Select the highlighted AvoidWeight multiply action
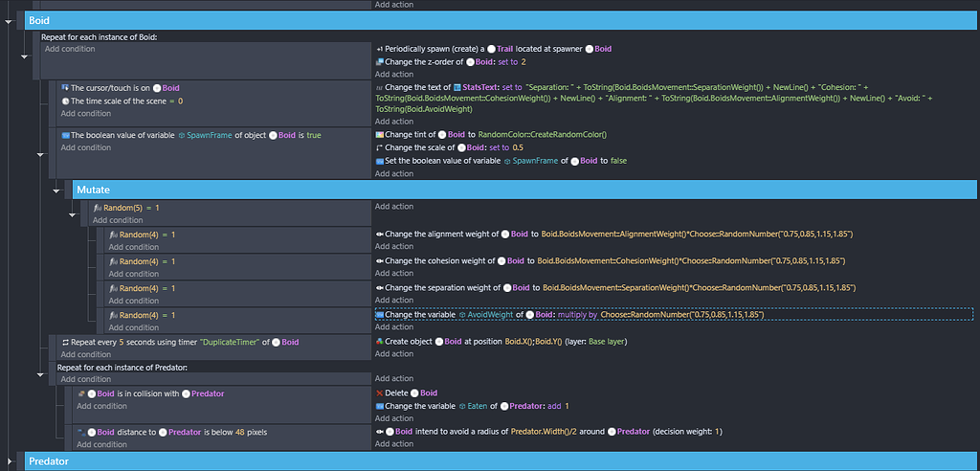The height and width of the screenshot is (471, 980). click(x=574, y=315)
